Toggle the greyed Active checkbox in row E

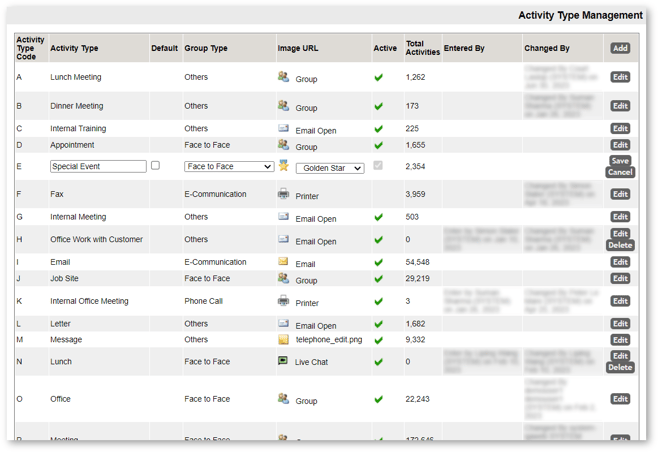click(378, 165)
